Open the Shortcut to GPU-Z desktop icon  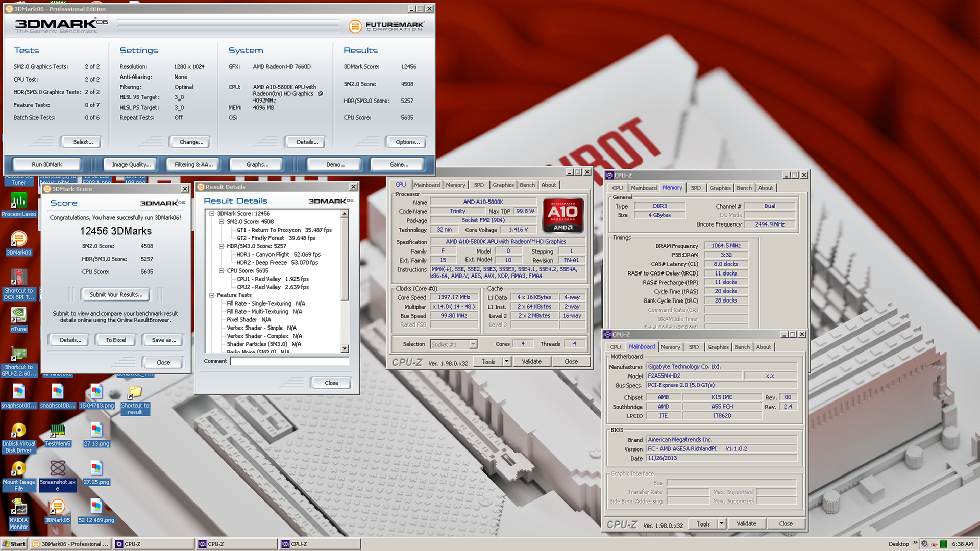[x=19, y=361]
